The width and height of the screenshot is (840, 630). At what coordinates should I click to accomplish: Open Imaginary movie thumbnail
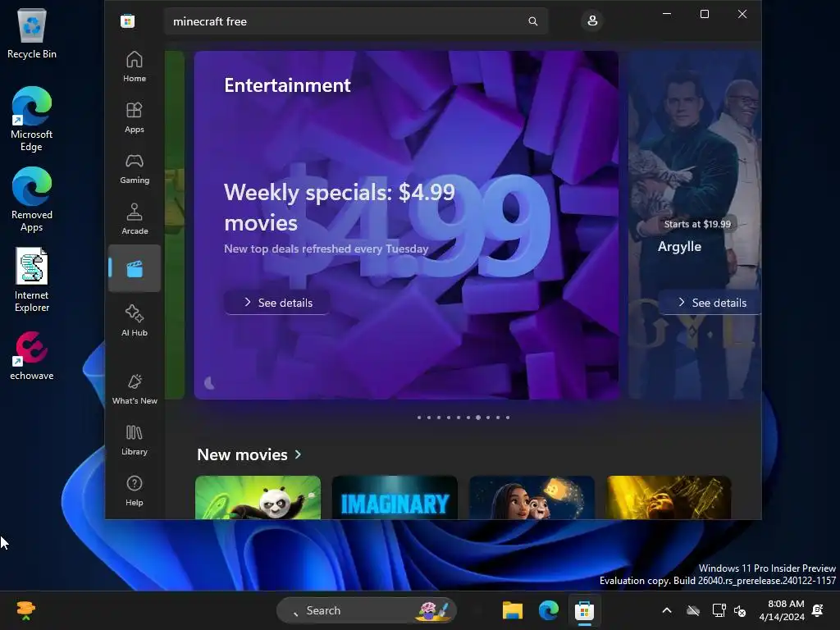coord(395,497)
